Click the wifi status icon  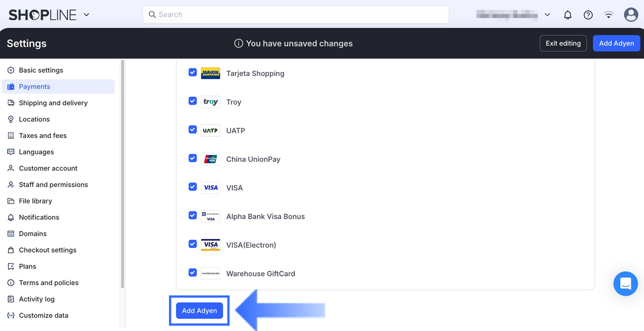(x=608, y=15)
